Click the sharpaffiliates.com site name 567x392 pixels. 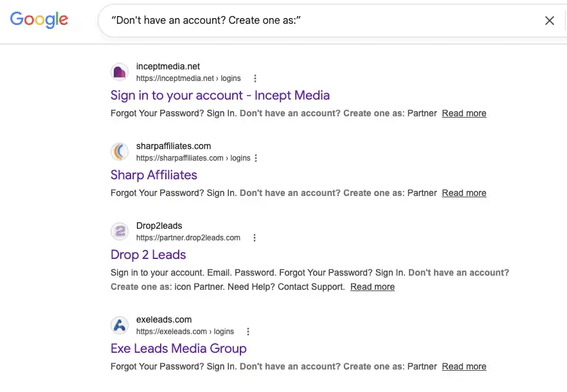[174, 146]
